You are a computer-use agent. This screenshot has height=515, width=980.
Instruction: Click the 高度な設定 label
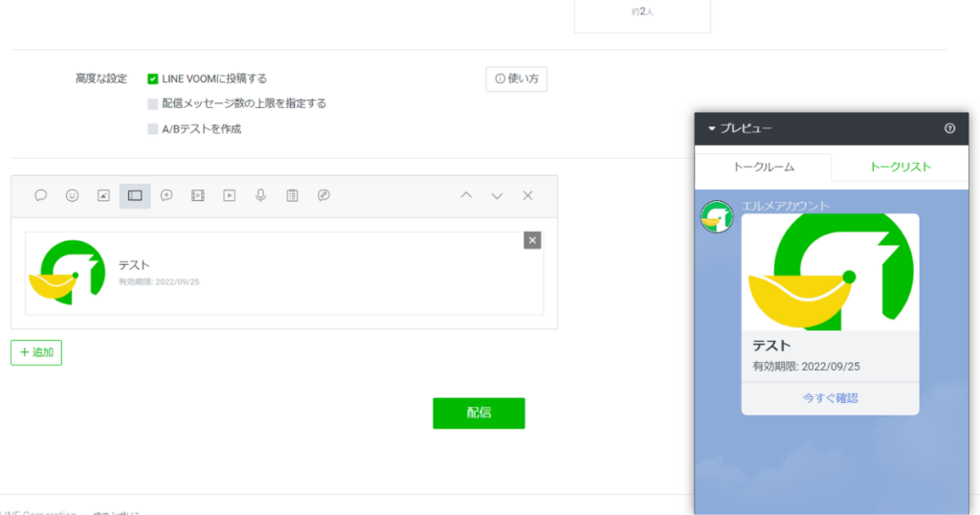pyautogui.click(x=101, y=78)
